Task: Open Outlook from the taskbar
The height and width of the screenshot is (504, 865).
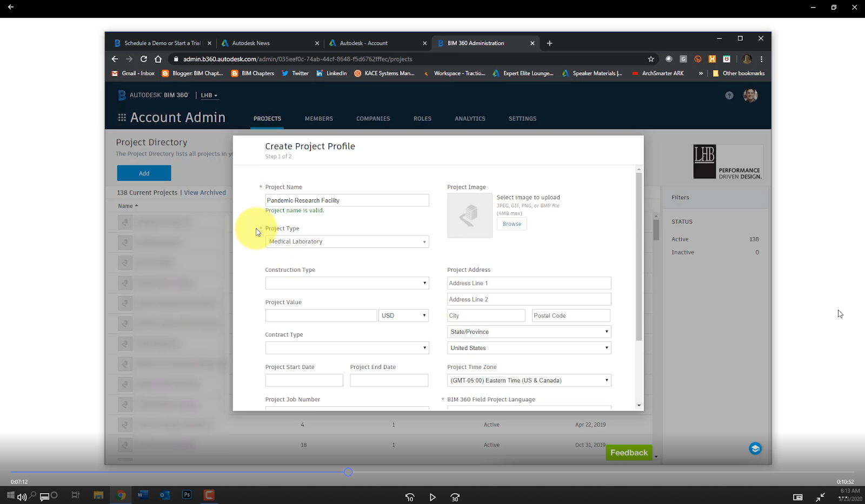Action: pyautogui.click(x=165, y=495)
